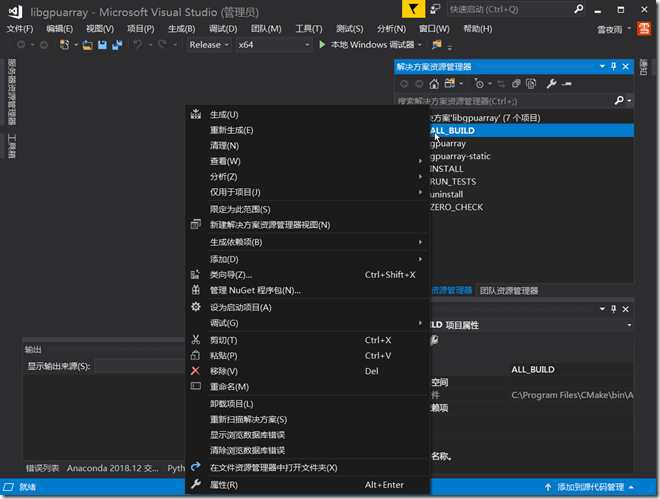Select the RUN_TESTS project
This screenshot has height=499, width=660.
tap(452, 182)
